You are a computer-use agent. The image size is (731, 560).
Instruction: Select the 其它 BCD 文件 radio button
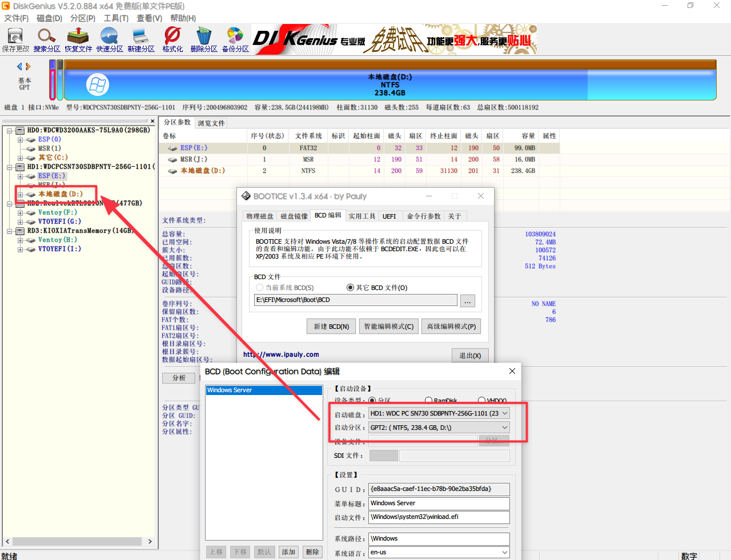(x=351, y=288)
